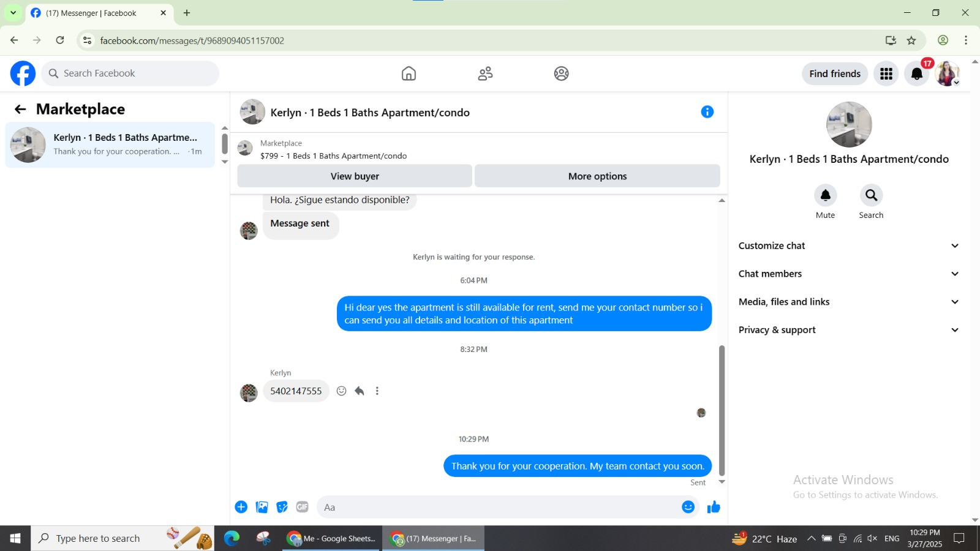Screen dimensions: 980x551
Task: Bookmark this tab with star icon
Action: pos(911,40)
